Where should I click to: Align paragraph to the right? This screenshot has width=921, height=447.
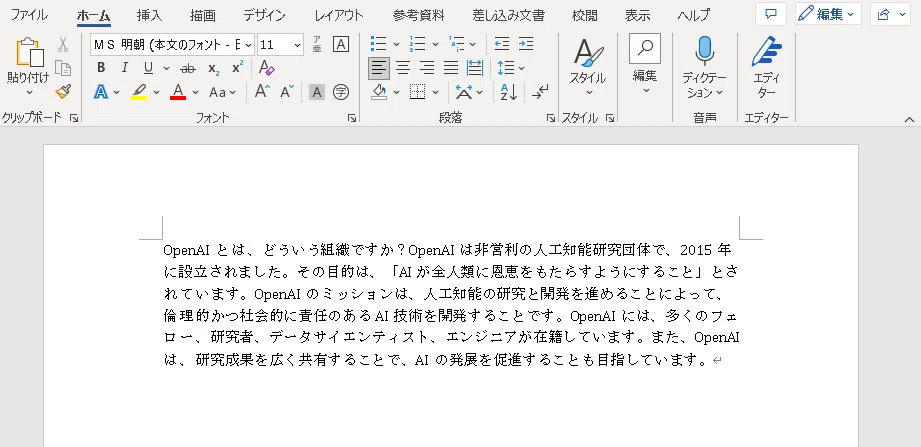pos(427,68)
